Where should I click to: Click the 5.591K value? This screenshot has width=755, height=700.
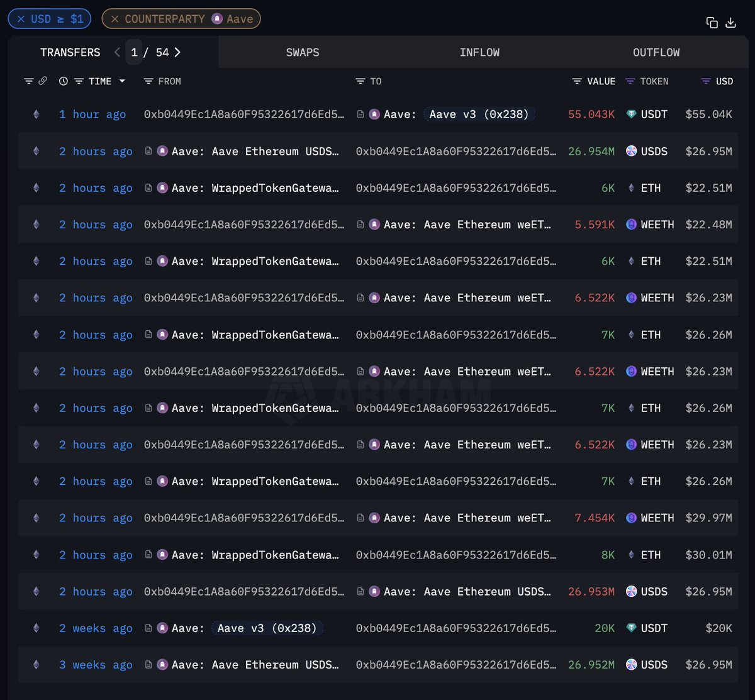(595, 225)
